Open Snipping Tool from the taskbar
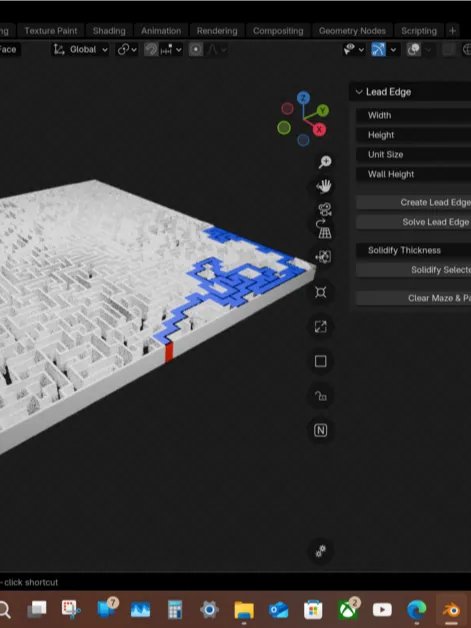This screenshot has height=628, width=471. pos(70,609)
